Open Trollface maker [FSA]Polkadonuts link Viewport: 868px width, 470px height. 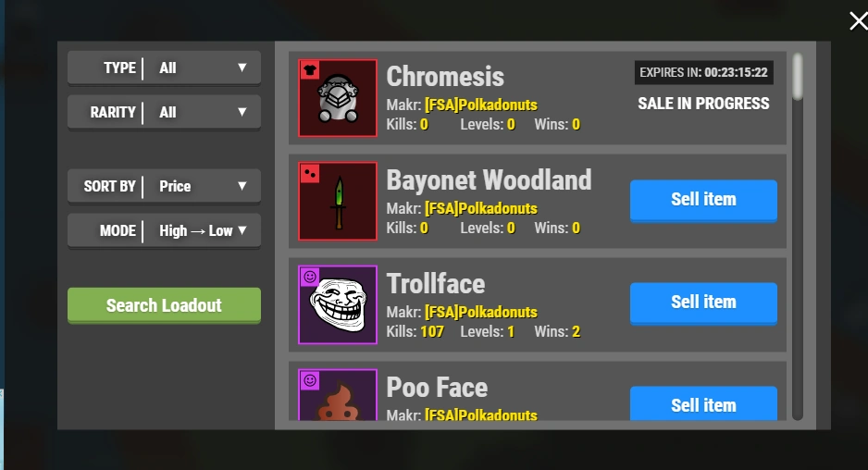click(480, 312)
